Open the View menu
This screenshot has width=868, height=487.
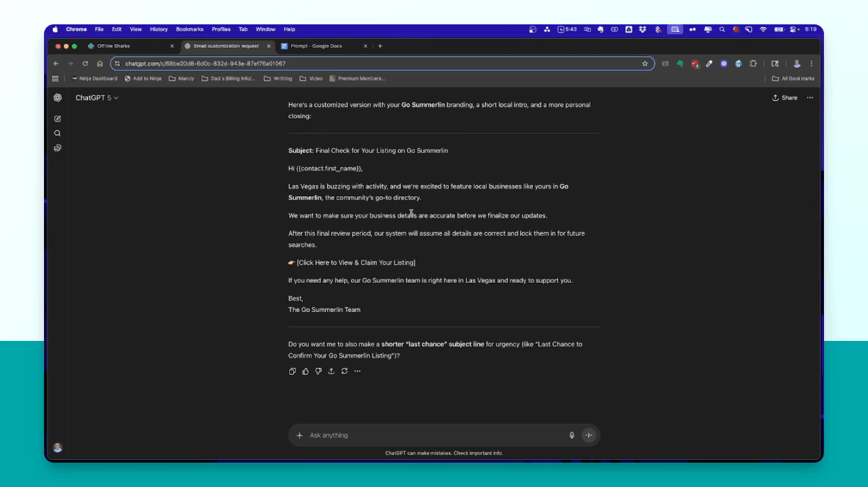[x=136, y=30]
